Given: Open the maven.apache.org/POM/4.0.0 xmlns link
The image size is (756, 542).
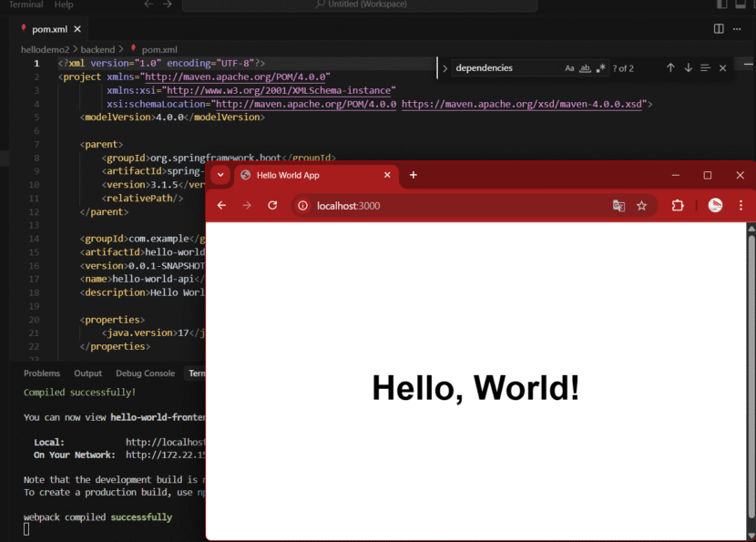Looking at the screenshot, I should tap(235, 77).
